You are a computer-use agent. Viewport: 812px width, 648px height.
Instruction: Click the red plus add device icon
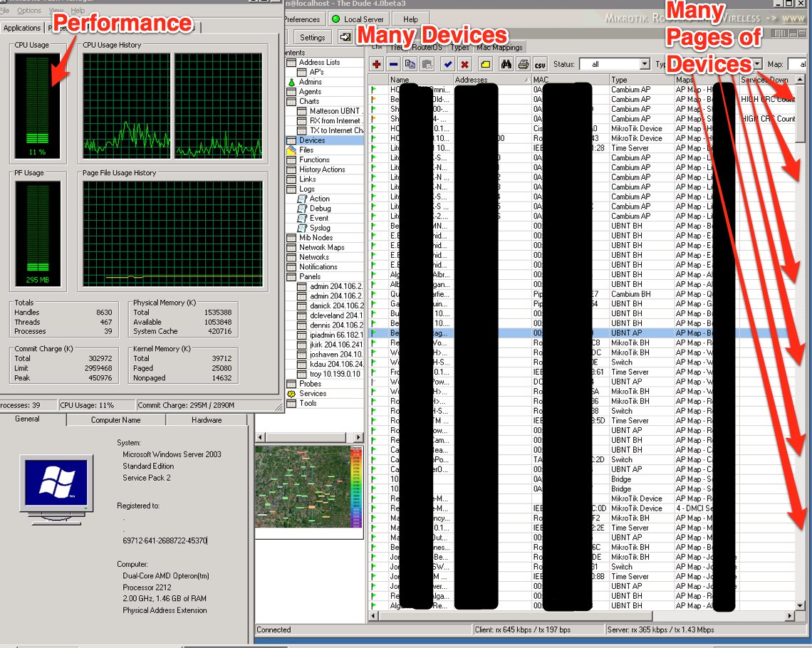pos(377,64)
